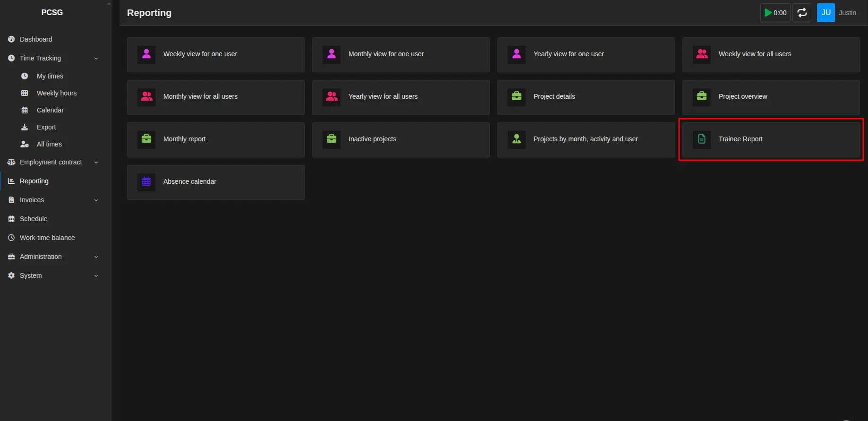
Task: Click the user icon on Yearly view for one user
Action: tap(517, 54)
